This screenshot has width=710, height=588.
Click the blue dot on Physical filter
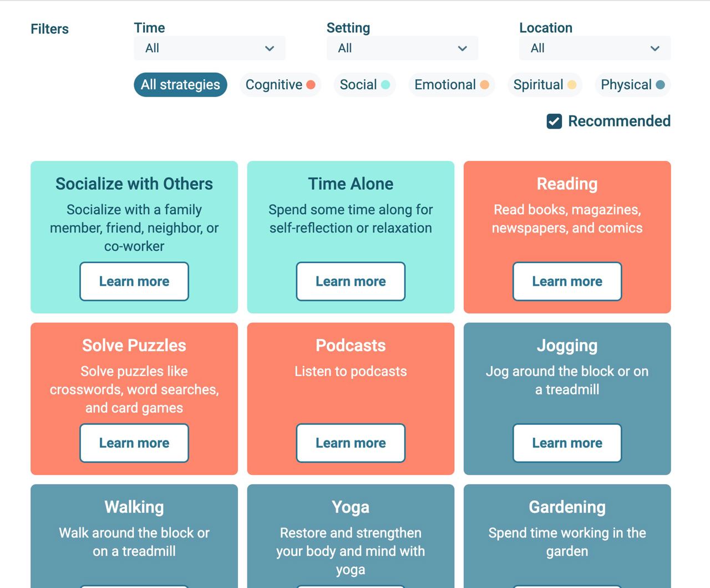pyautogui.click(x=660, y=85)
